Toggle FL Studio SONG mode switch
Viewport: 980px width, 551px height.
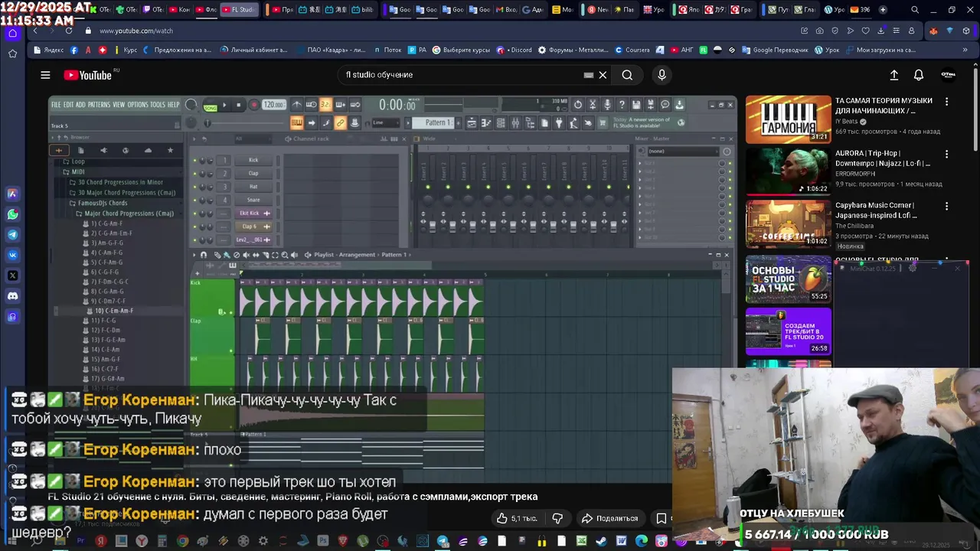211,108
